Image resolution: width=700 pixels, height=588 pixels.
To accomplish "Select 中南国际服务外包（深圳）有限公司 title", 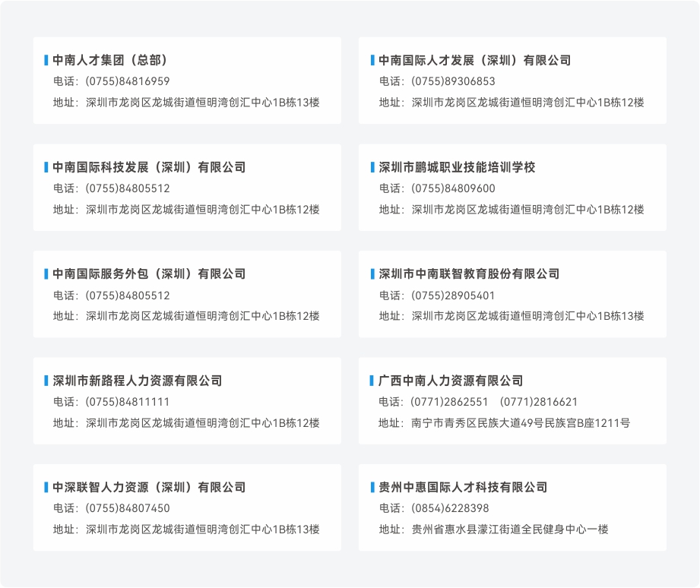I will point(149,273).
